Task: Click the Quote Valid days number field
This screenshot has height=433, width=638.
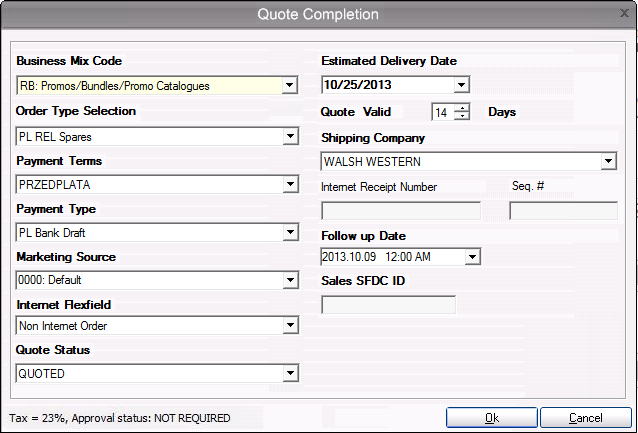Action: [443, 112]
